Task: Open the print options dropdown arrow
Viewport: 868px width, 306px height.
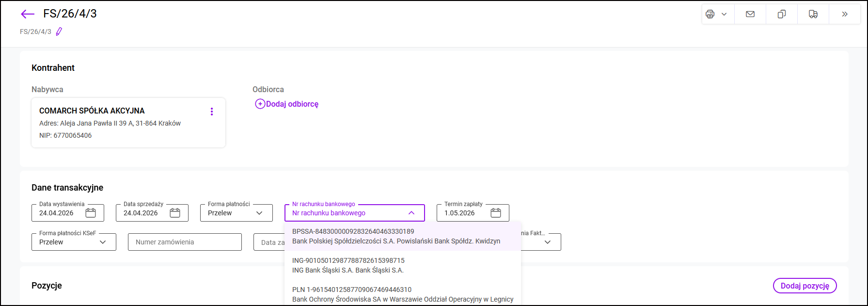Action: pyautogui.click(x=724, y=14)
